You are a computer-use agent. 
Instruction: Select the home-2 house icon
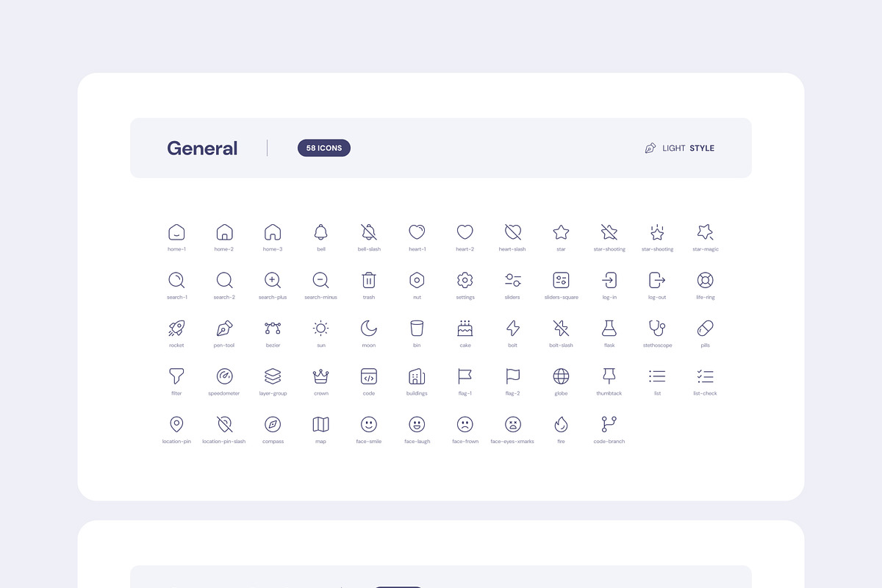tap(224, 232)
